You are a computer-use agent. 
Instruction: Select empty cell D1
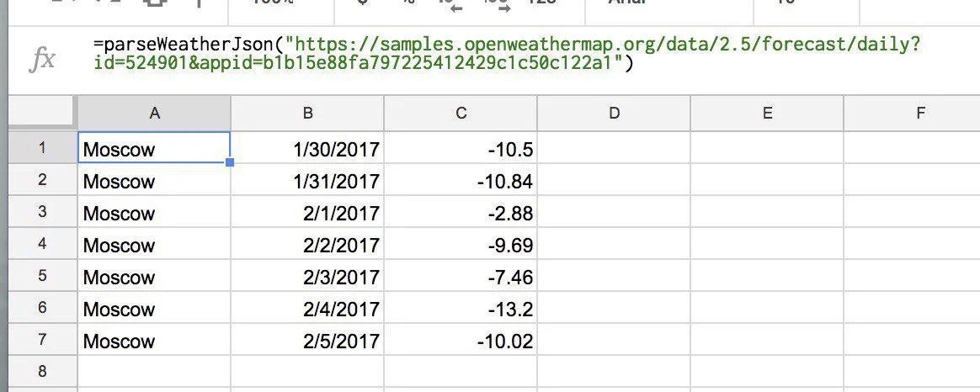point(614,150)
